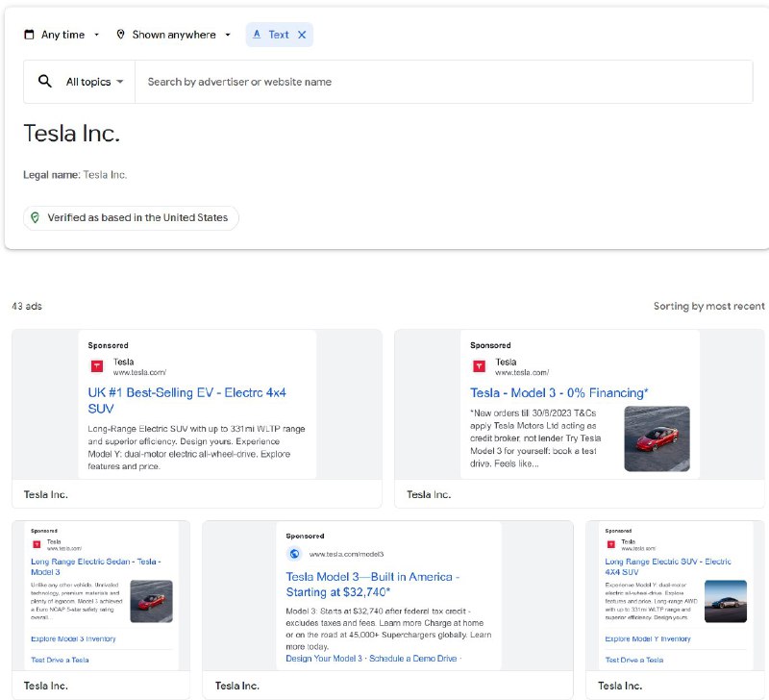The image size is (769, 700).
Task: Click the Tesla logo in the UK #1 Best-Selling EV ad
Action: point(97,366)
